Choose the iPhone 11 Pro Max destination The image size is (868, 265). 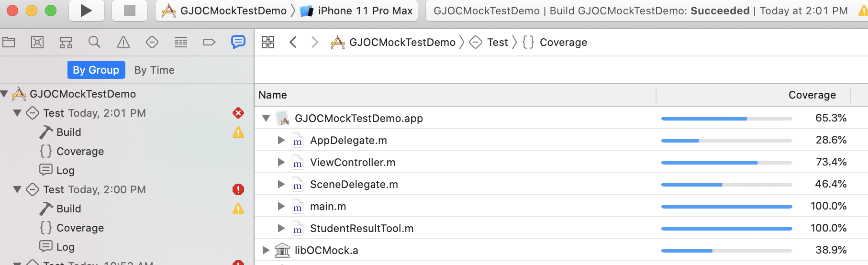pos(365,11)
